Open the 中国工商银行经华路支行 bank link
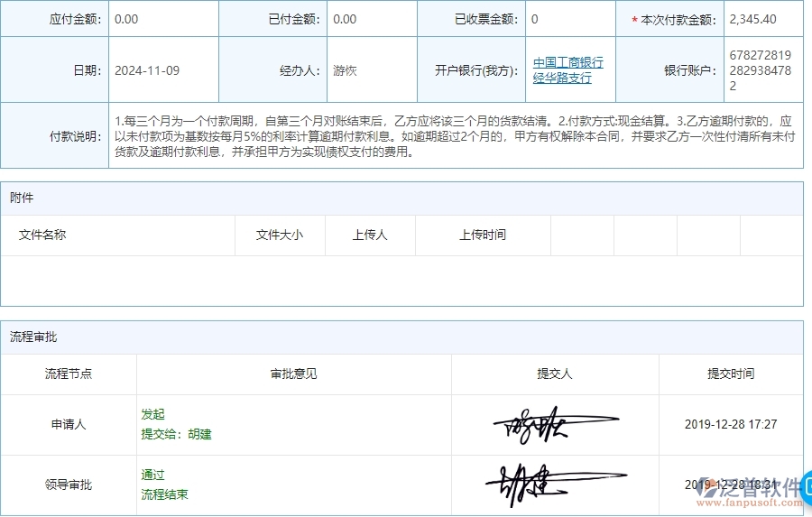The height and width of the screenshot is (517, 812). coord(568,70)
